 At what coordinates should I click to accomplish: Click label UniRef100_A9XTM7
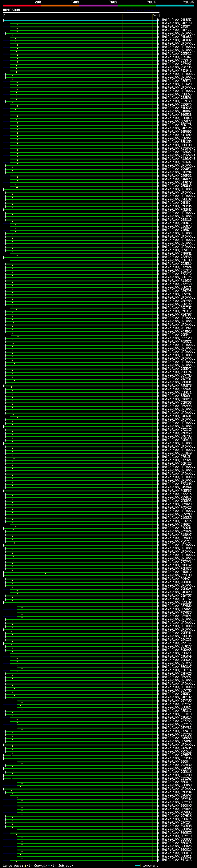click(x=177, y=308)
